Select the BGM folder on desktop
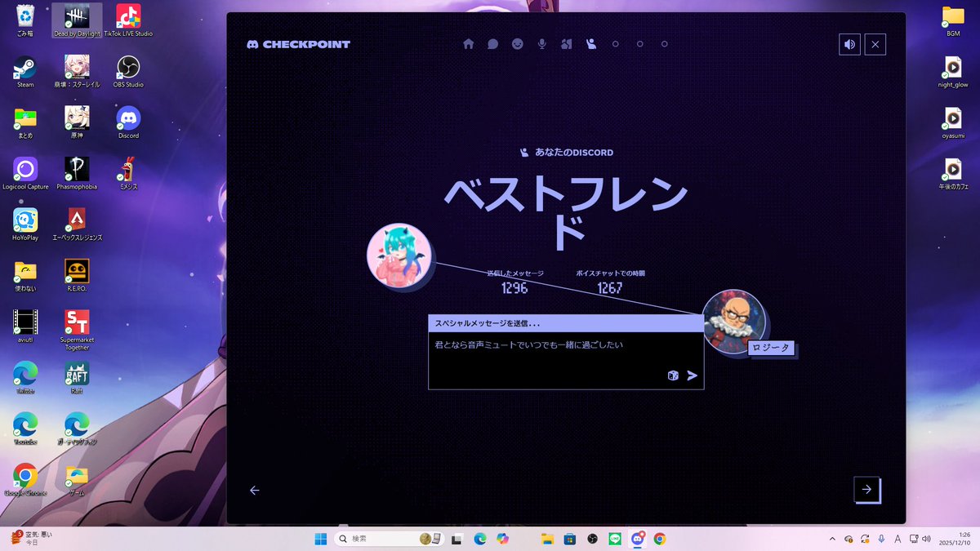Viewport: 980px width, 551px height. (x=953, y=21)
